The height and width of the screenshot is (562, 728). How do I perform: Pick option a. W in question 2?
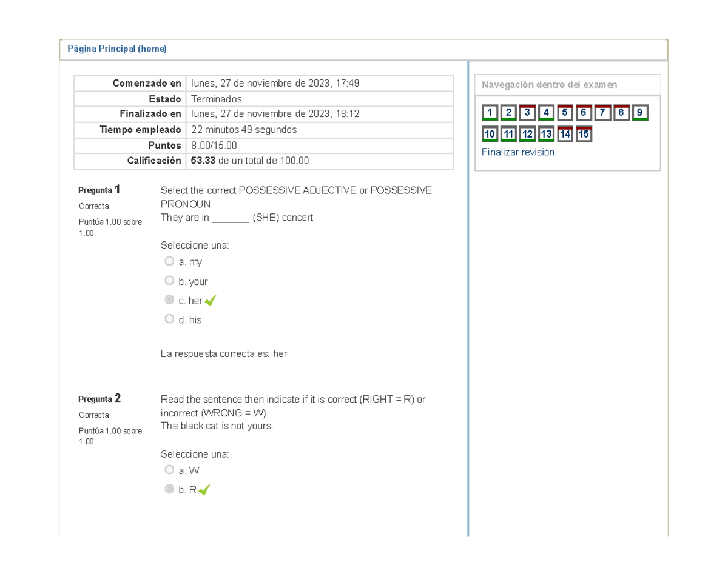coord(169,470)
